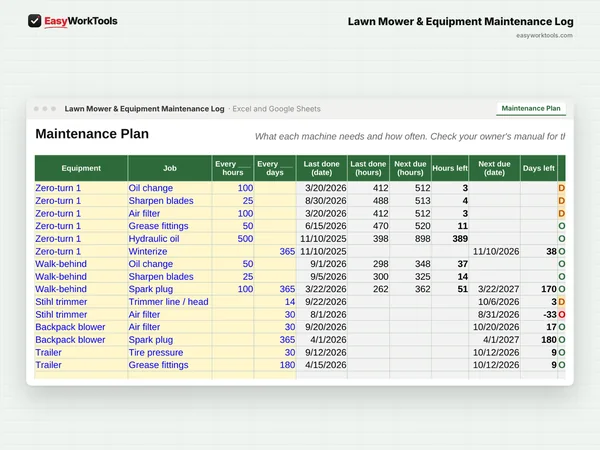Click the Equipment column header
Viewport: 600px width, 450px height.
[x=81, y=168]
